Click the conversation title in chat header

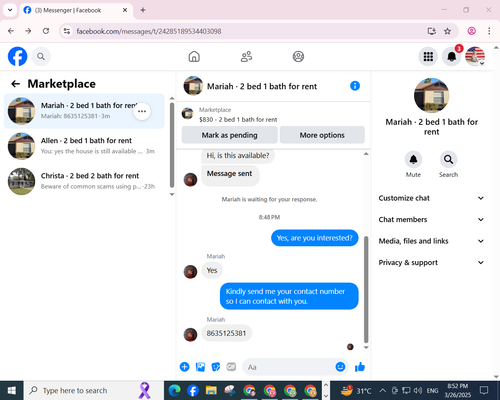pos(262,86)
